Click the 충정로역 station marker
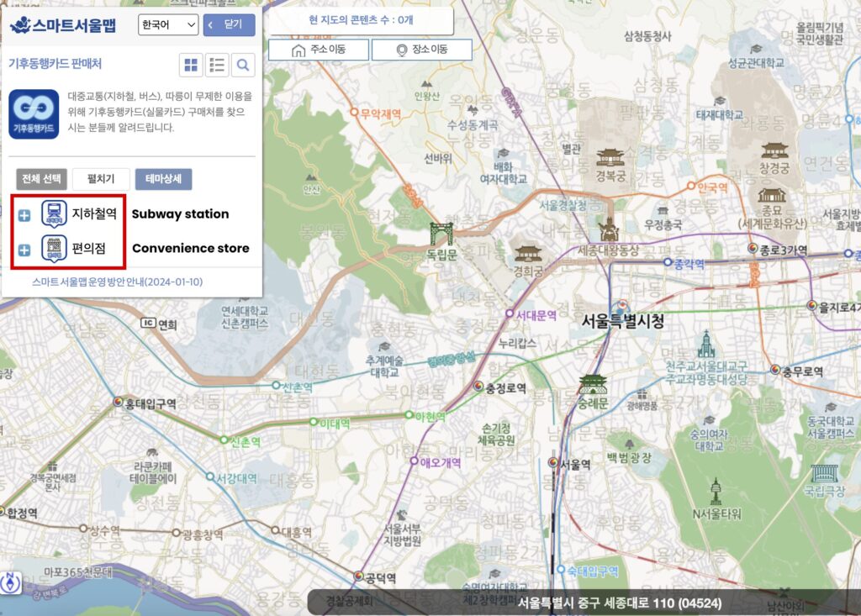This screenshot has height=616, width=861. tap(478, 387)
